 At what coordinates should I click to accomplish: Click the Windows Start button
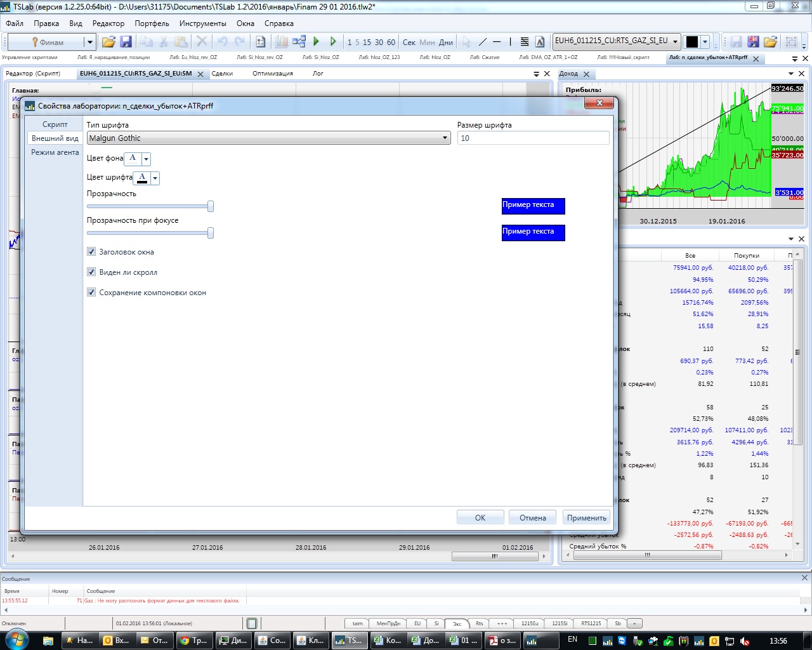(x=15, y=640)
